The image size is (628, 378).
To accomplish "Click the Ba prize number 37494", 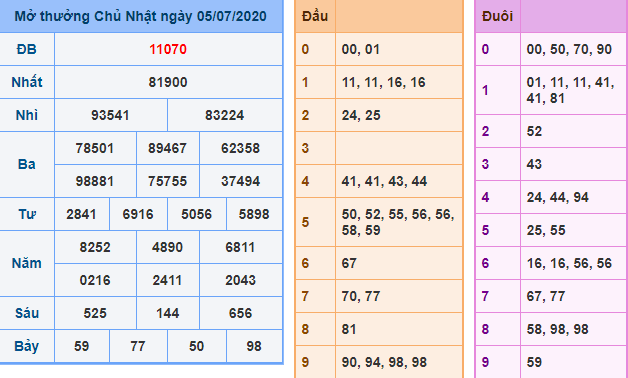I will tap(240, 181).
